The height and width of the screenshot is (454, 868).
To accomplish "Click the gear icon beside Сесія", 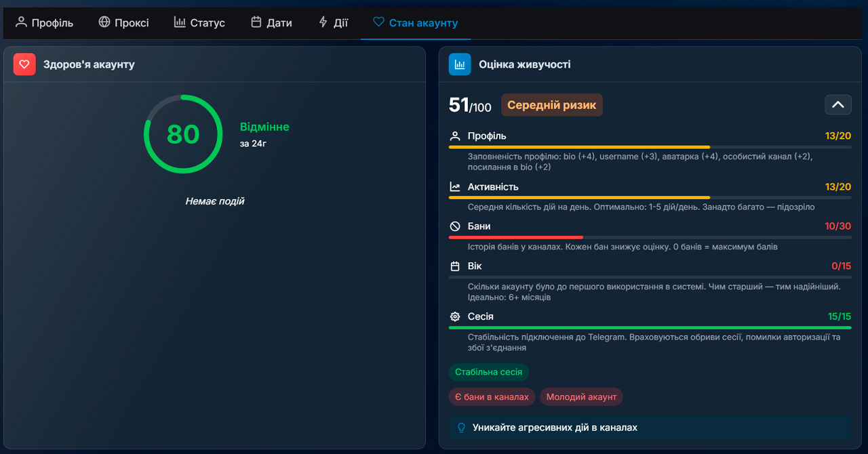I will coord(455,316).
